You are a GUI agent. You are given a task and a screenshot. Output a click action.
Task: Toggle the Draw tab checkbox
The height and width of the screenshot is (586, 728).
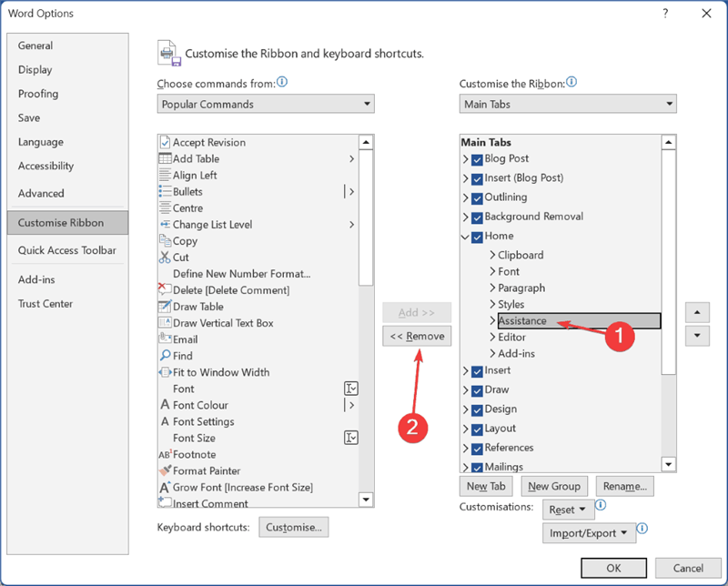[477, 391]
